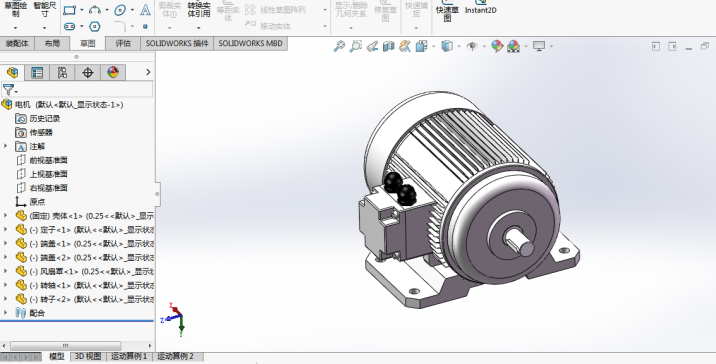Switch to 评估 ribbon tab

123,43
